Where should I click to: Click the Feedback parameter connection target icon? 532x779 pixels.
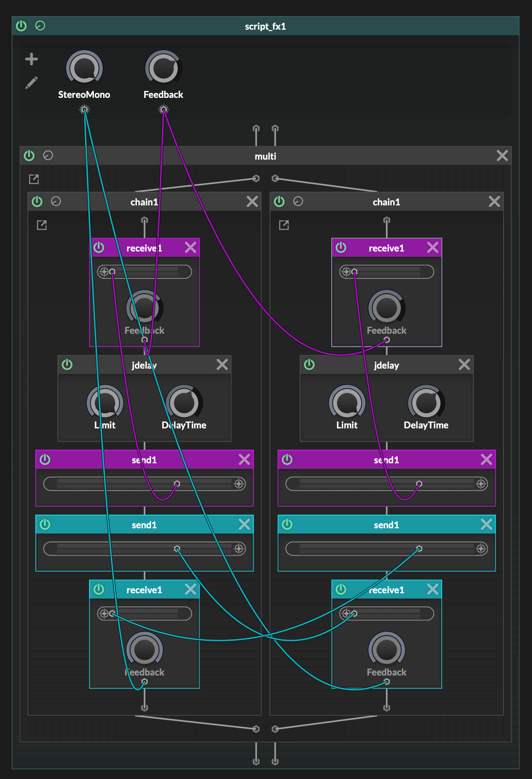163,109
